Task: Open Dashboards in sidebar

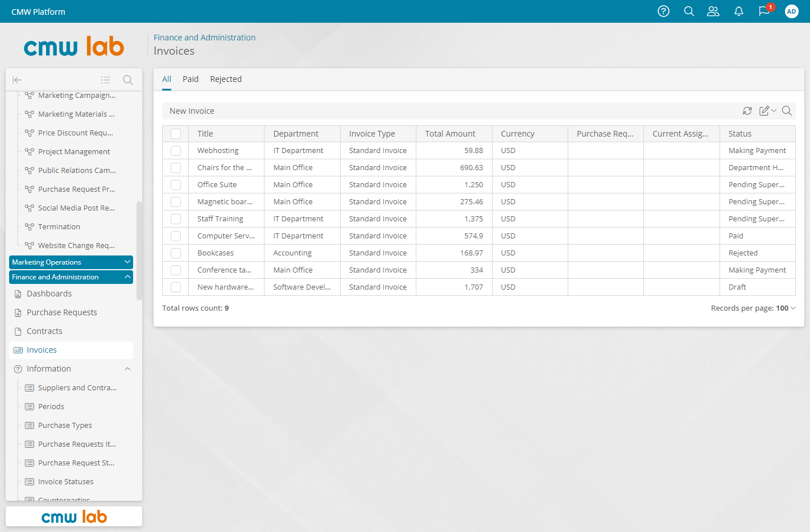Action: tap(49, 294)
